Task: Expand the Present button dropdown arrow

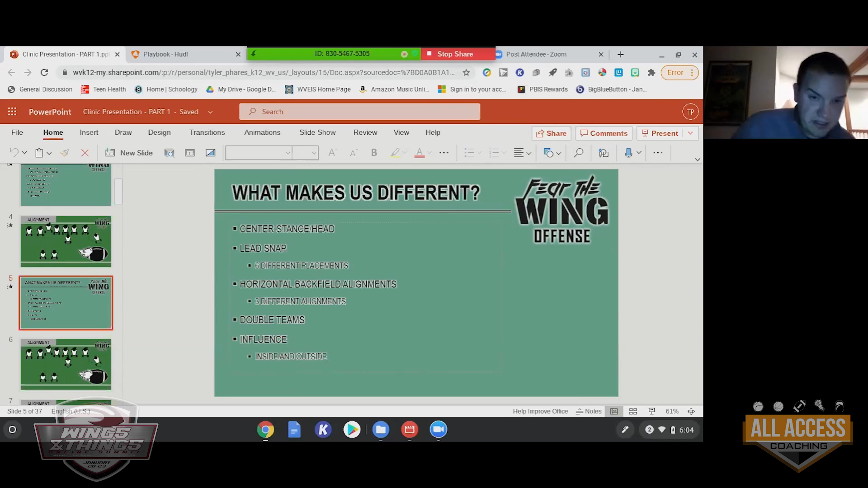Action: point(690,133)
